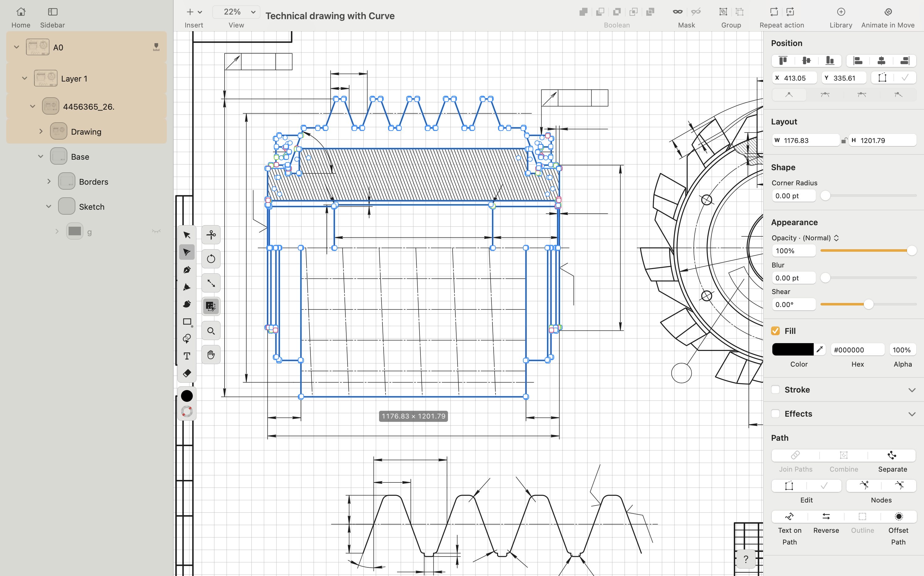This screenshot has width=924, height=576.
Task: Enable the Stroke checkbox
Action: point(775,389)
